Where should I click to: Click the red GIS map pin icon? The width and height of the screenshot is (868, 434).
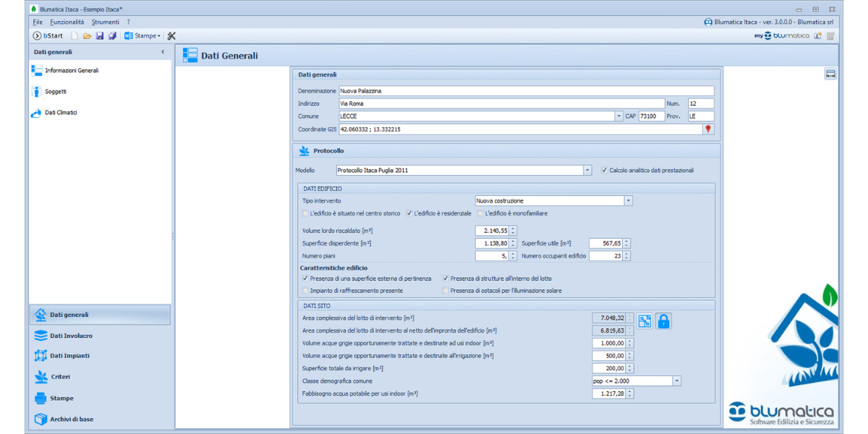(x=708, y=129)
